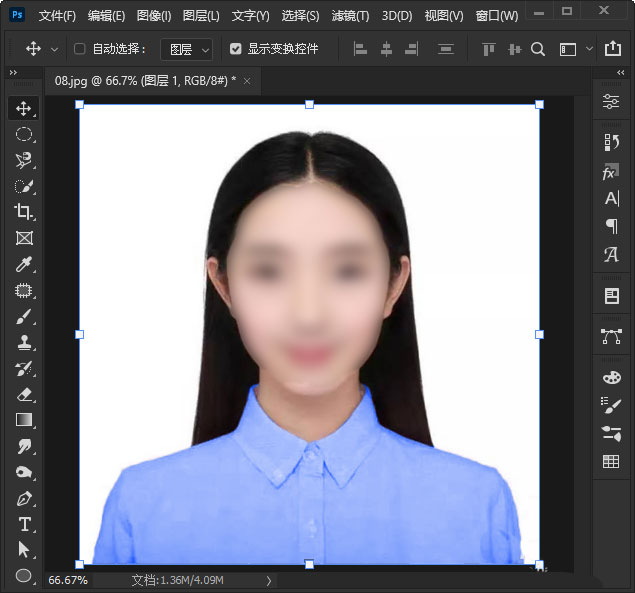Open the Libraries panel icon
The width and height of the screenshot is (635, 593).
click(612, 296)
